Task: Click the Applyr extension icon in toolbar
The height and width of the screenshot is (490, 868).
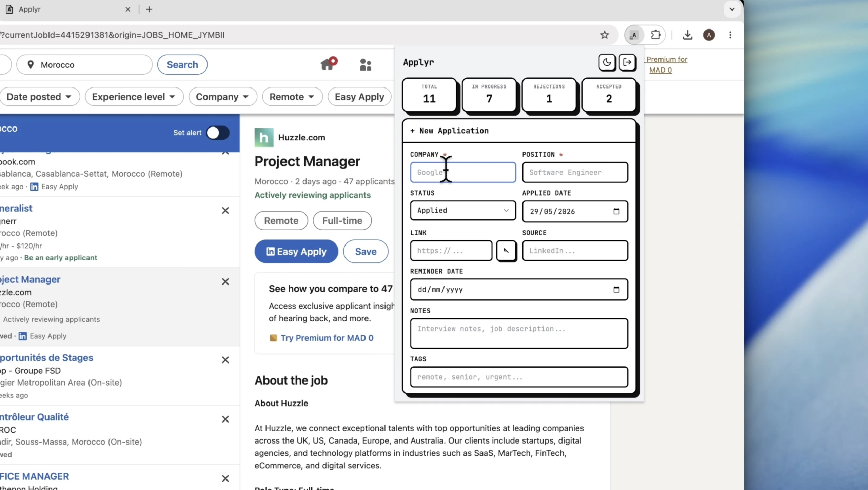Action: (634, 35)
